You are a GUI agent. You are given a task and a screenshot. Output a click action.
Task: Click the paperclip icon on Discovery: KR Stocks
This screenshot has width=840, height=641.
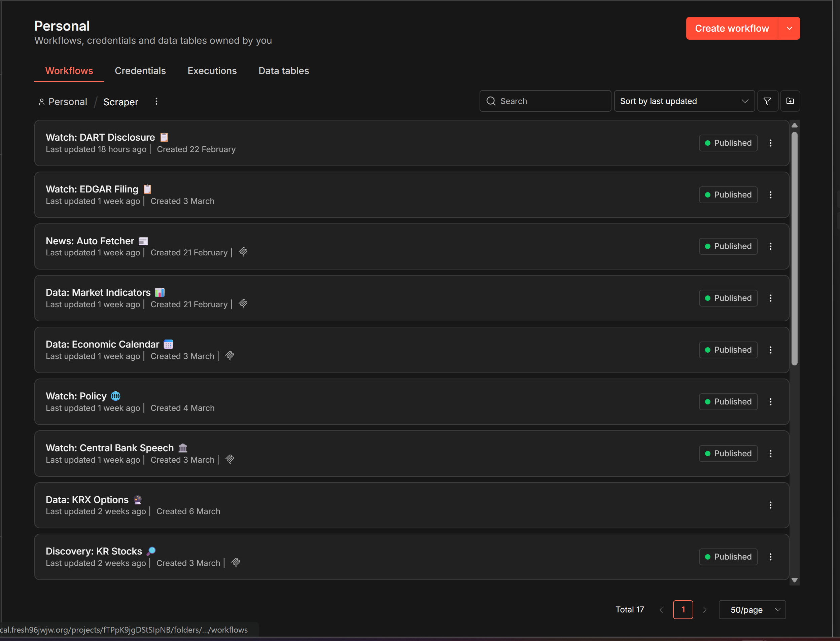236,563
